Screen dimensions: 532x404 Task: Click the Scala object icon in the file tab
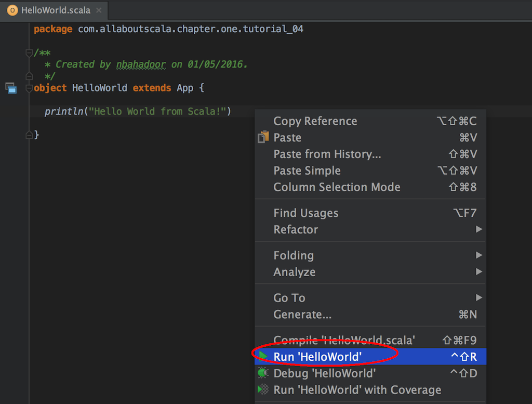coord(12,10)
